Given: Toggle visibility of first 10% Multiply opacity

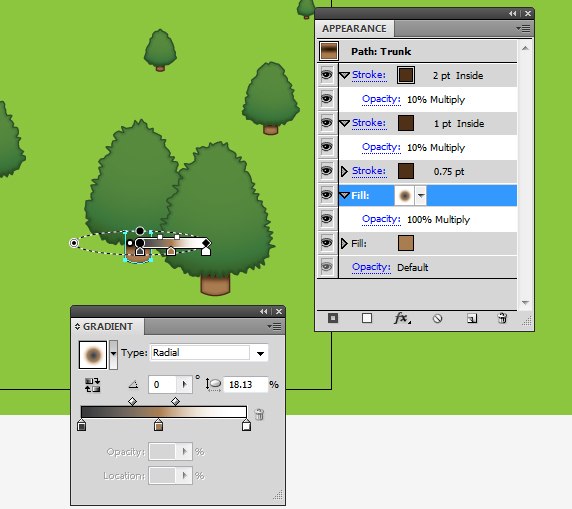Looking at the screenshot, I should pyautogui.click(x=326, y=99).
